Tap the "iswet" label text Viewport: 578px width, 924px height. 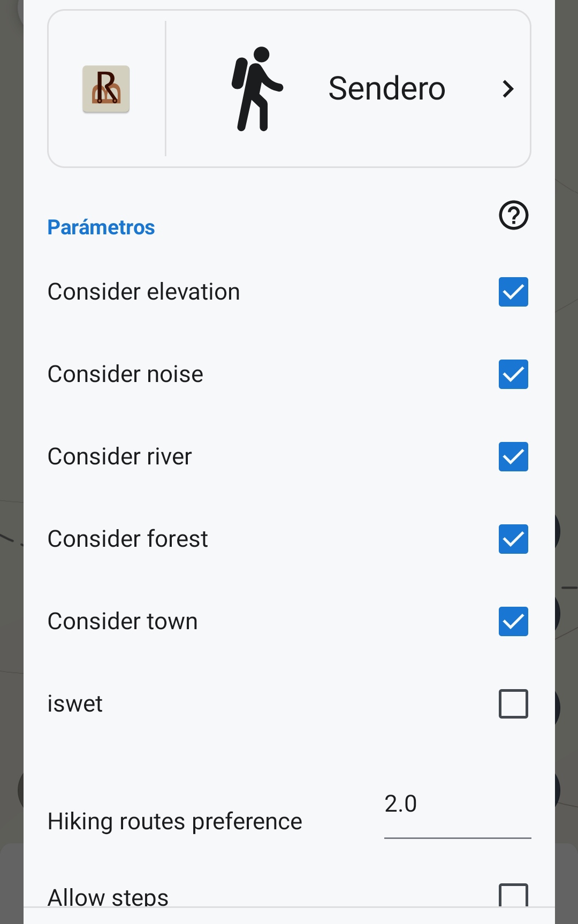click(x=75, y=704)
